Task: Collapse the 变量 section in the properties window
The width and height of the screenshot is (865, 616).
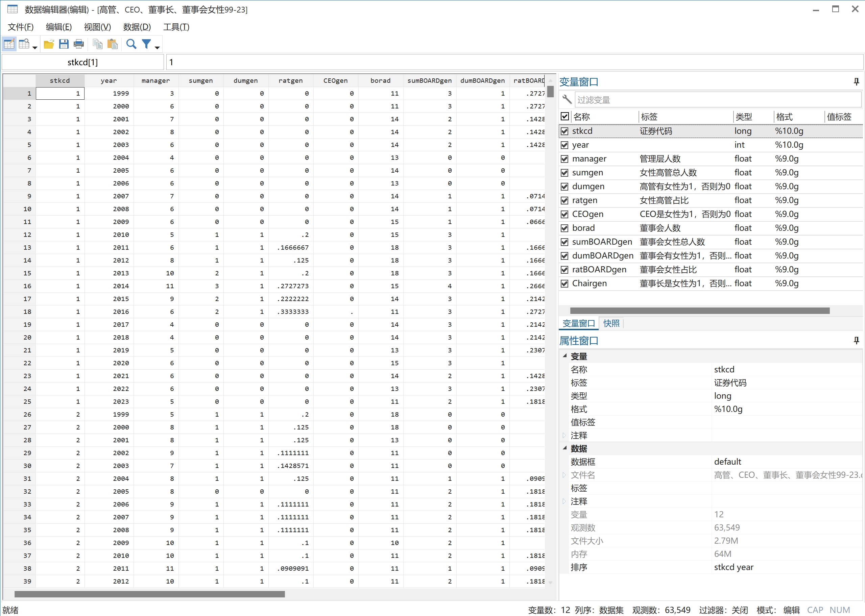Action: pyautogui.click(x=564, y=356)
